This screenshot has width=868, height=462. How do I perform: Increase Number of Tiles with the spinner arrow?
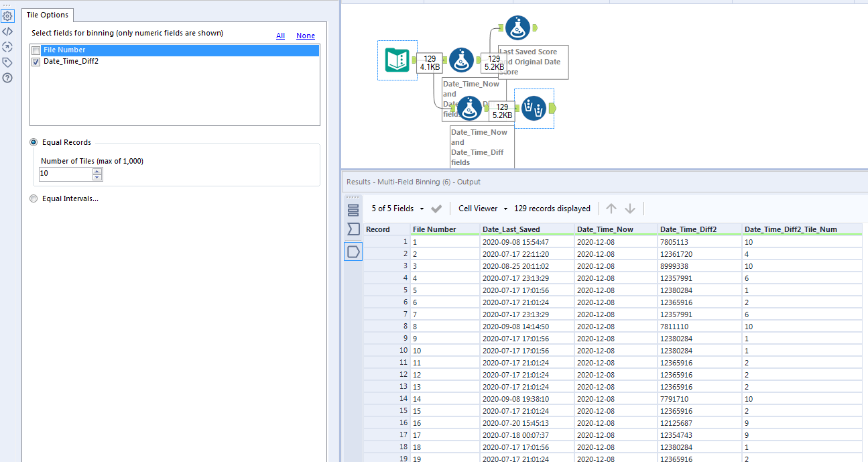click(97, 170)
